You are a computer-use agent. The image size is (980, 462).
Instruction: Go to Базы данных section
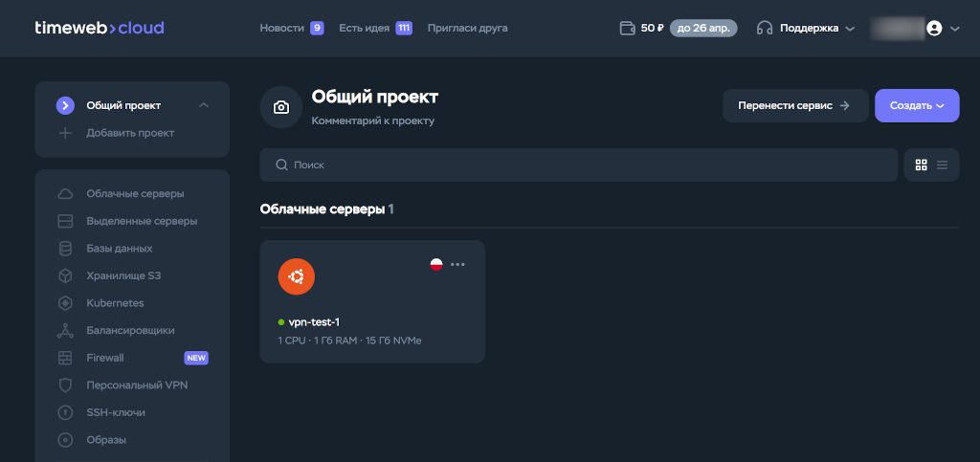[119, 249]
